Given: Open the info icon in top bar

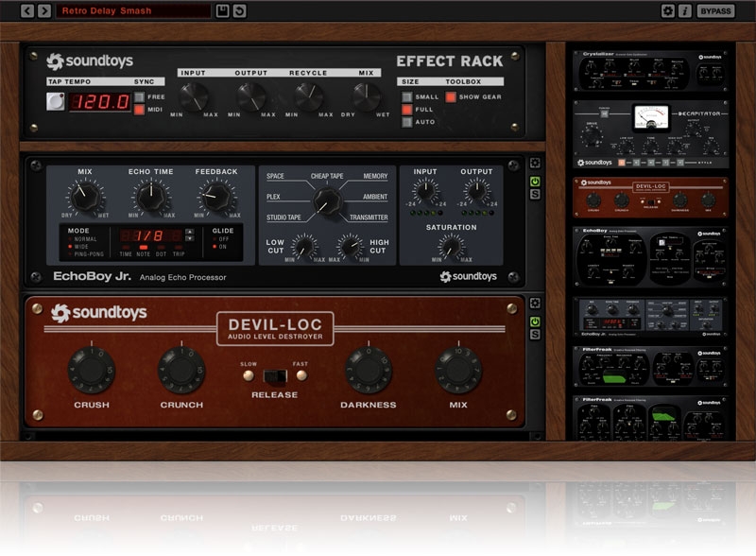Looking at the screenshot, I should pos(684,10).
